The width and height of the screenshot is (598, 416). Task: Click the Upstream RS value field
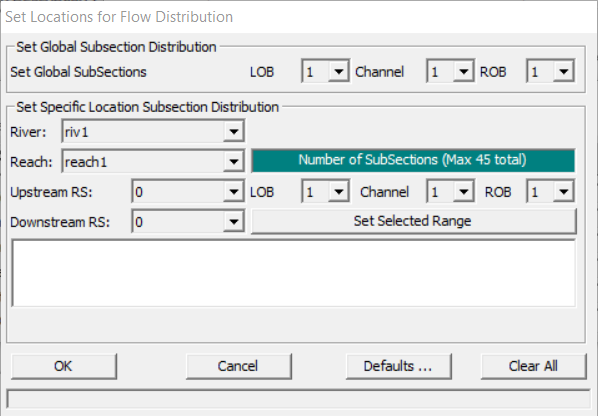coord(178,191)
